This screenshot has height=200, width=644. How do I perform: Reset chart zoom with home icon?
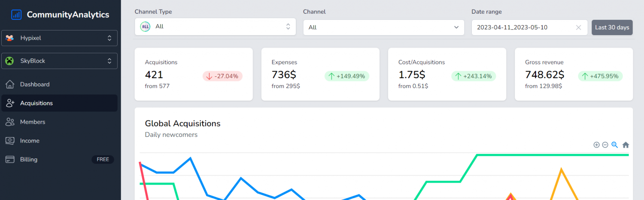tap(626, 145)
